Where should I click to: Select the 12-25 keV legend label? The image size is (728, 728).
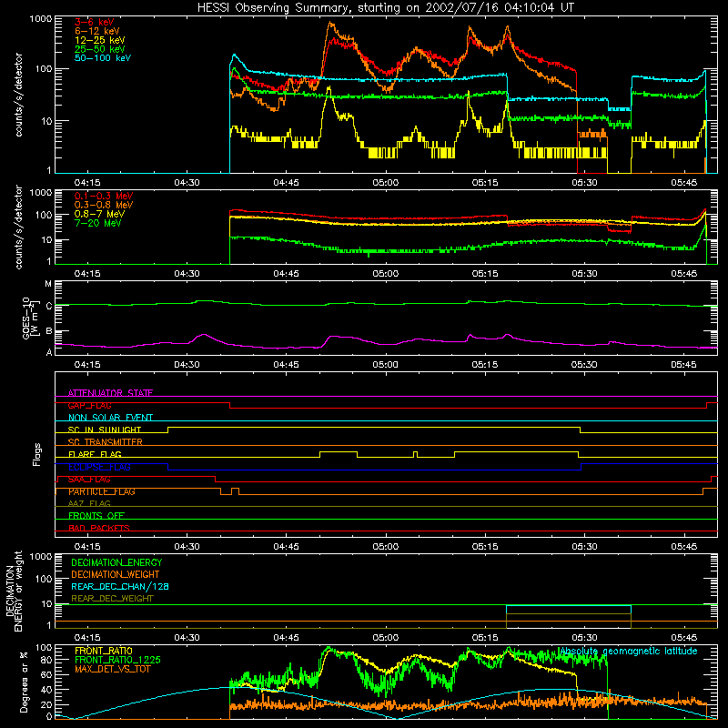tap(100, 40)
